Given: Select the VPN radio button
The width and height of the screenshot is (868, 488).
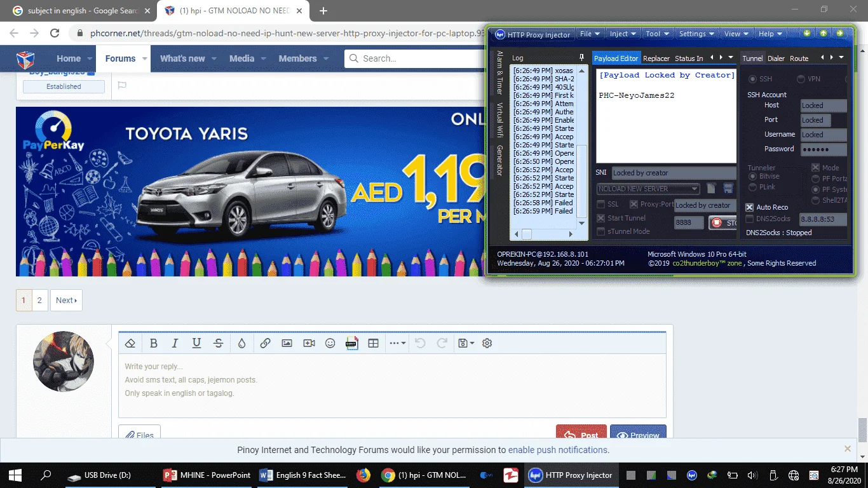Looking at the screenshot, I should [x=801, y=79].
